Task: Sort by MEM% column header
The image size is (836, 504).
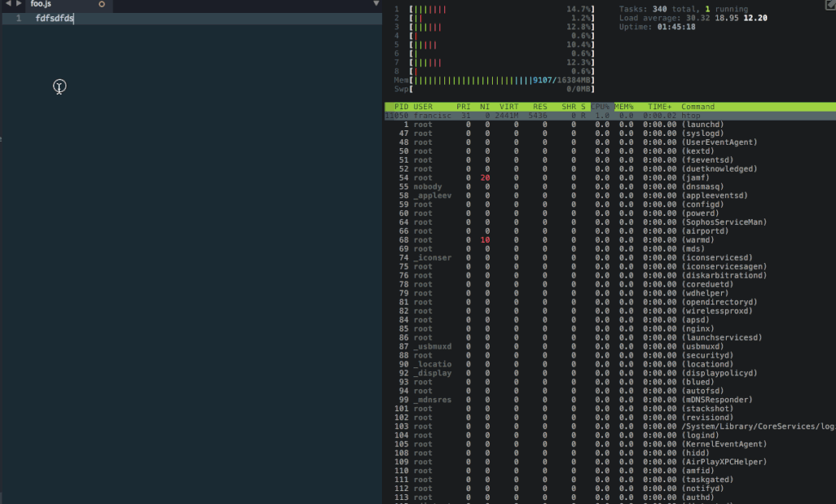Action: tap(624, 107)
